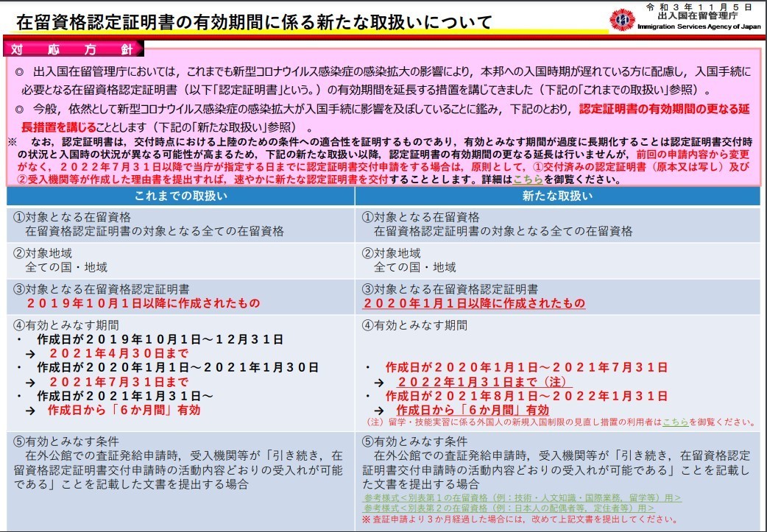The image size is (767, 532).
Task: Click 作成日が２０２０年１月１日～２０２１年７月３１日
Action: coord(527,367)
